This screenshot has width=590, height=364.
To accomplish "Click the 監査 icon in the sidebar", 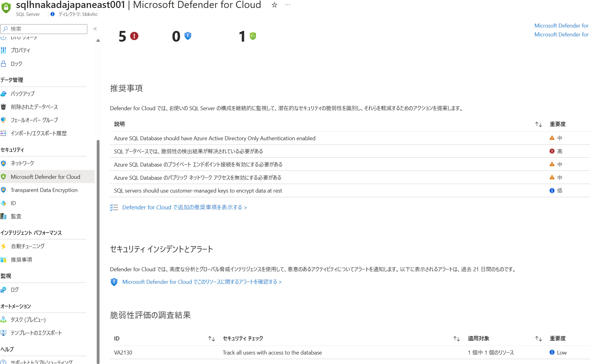I will click(x=3, y=216).
